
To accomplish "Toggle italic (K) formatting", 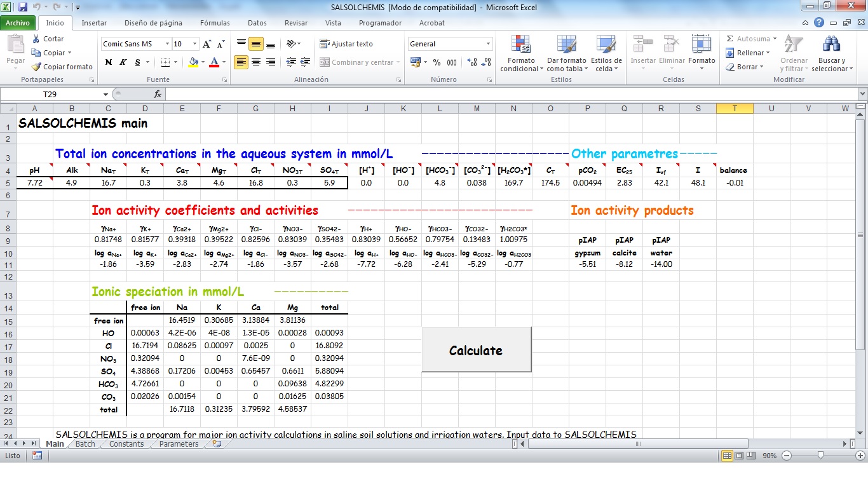I will point(122,62).
